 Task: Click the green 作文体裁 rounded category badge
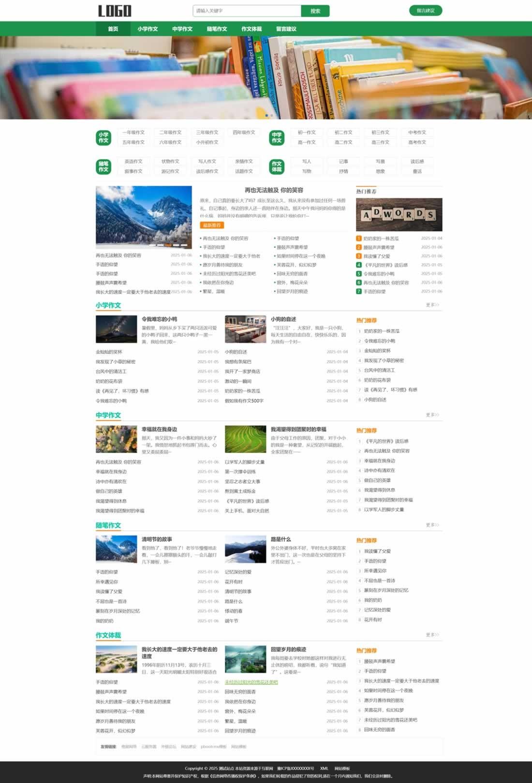click(x=277, y=166)
